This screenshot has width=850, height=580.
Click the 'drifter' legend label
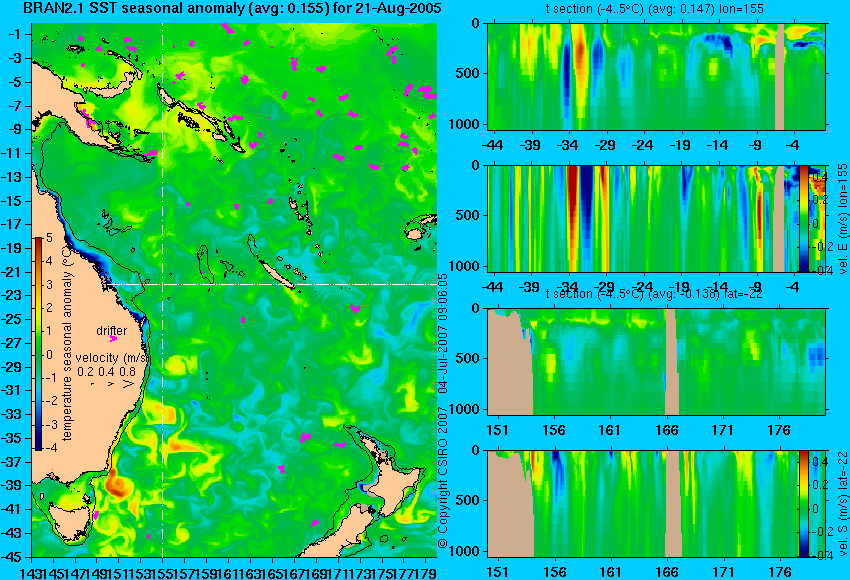coord(112,331)
